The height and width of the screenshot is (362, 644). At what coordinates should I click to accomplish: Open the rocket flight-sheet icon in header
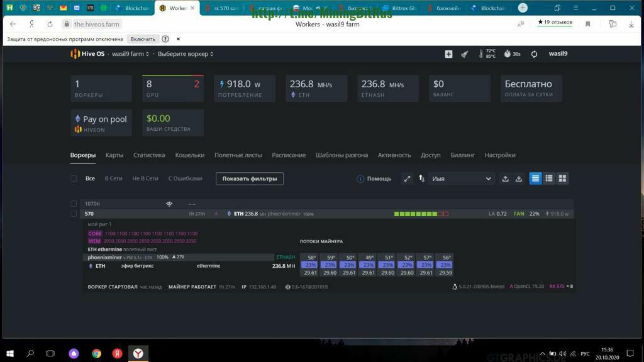pos(465,54)
